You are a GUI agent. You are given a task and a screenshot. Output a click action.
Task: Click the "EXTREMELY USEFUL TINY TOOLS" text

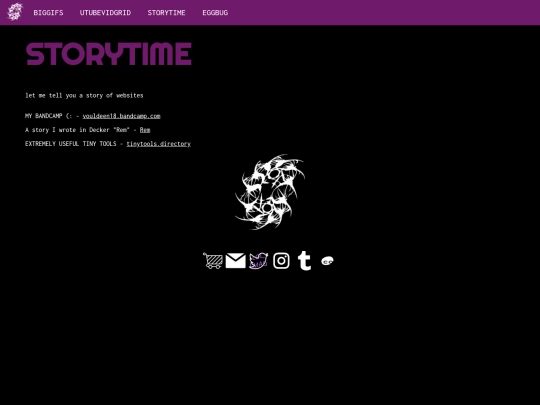coord(71,144)
